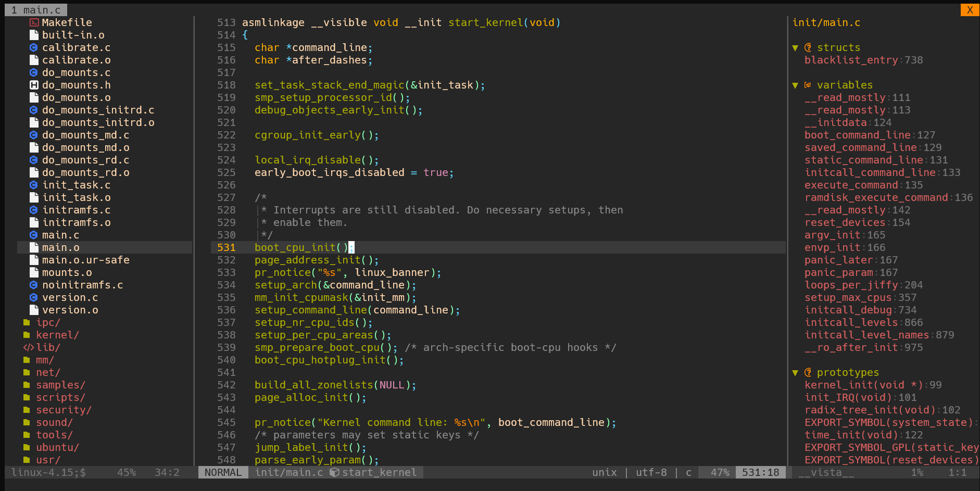Click the folder icon beside kernel/
Viewport: 980px width, 491px height.
[x=27, y=335]
